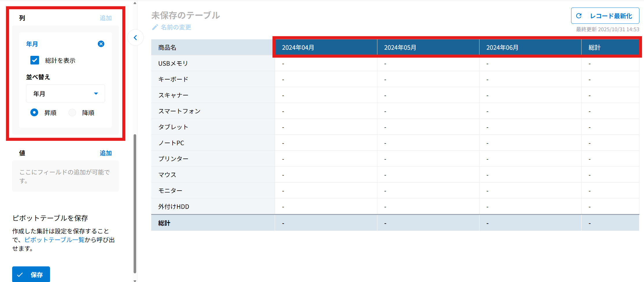Open the ピボットテーブル一覧 link
The image size is (644, 282).
point(54,240)
